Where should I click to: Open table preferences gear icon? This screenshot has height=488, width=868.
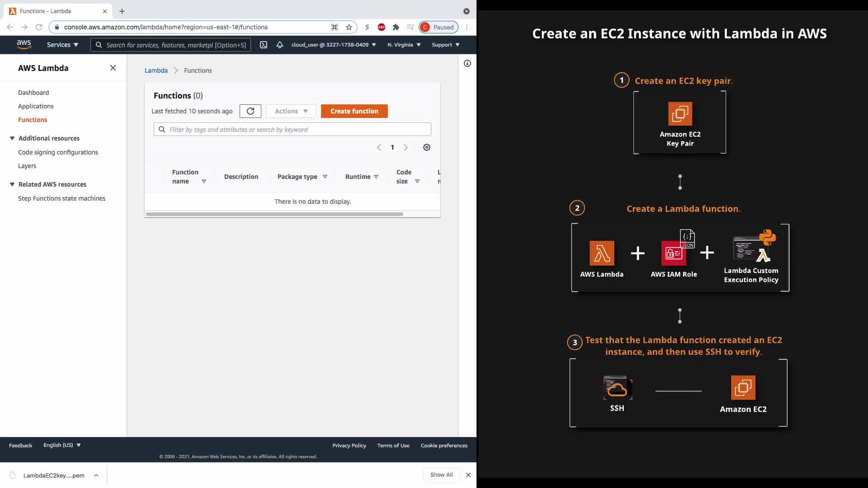[x=426, y=147]
